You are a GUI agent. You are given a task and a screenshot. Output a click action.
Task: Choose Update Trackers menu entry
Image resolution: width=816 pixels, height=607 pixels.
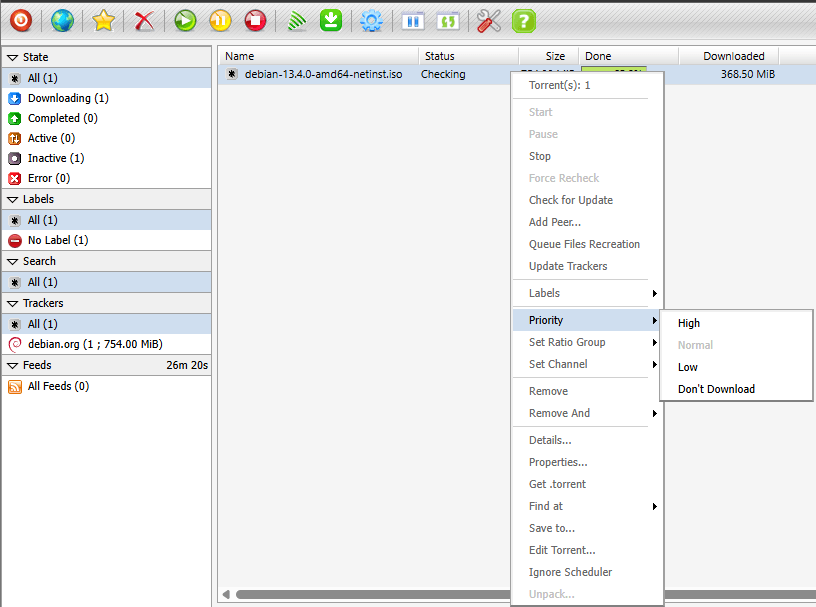click(x=587, y=266)
